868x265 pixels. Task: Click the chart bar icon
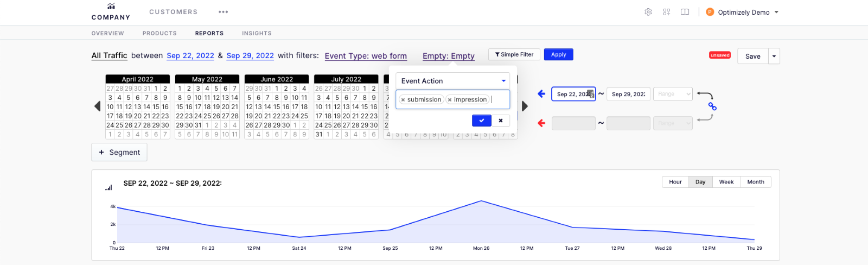point(108,187)
